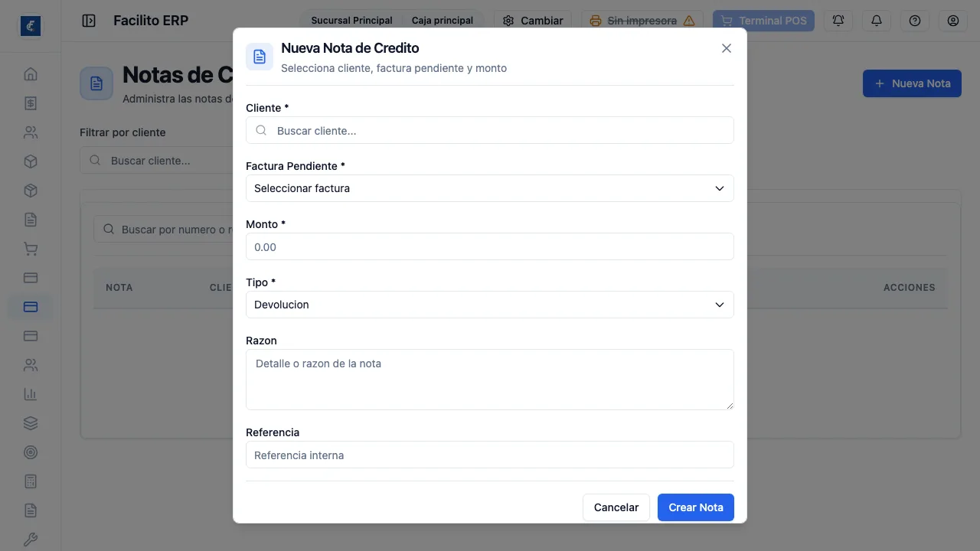Click the Sucursal Principal branch label
The image size is (980, 551).
click(x=351, y=21)
